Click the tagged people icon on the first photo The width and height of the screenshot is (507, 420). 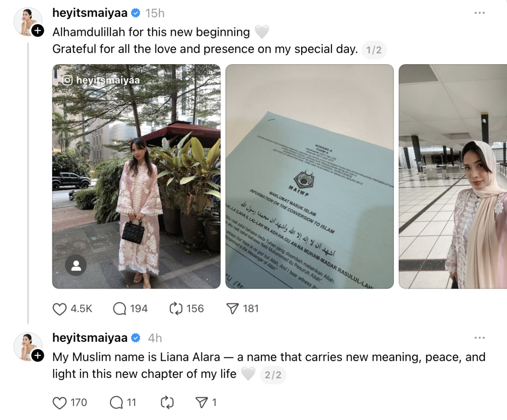(76, 265)
